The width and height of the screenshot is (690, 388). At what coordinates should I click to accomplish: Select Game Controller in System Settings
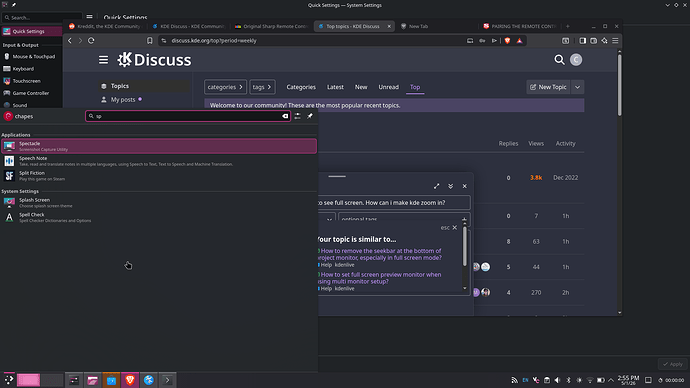click(31, 93)
